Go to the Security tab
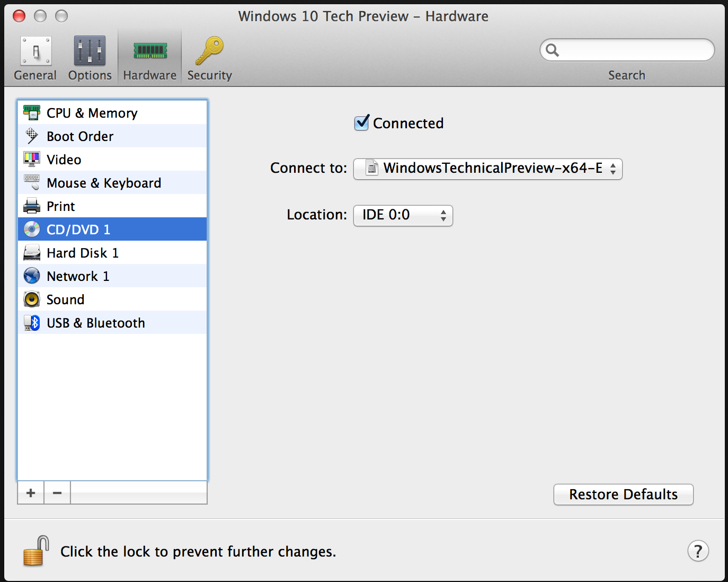 point(209,58)
